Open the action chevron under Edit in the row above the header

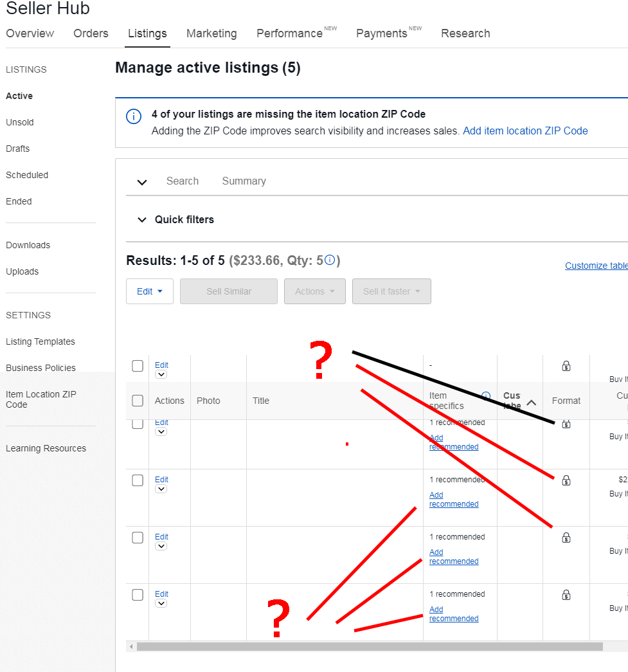tap(161, 374)
